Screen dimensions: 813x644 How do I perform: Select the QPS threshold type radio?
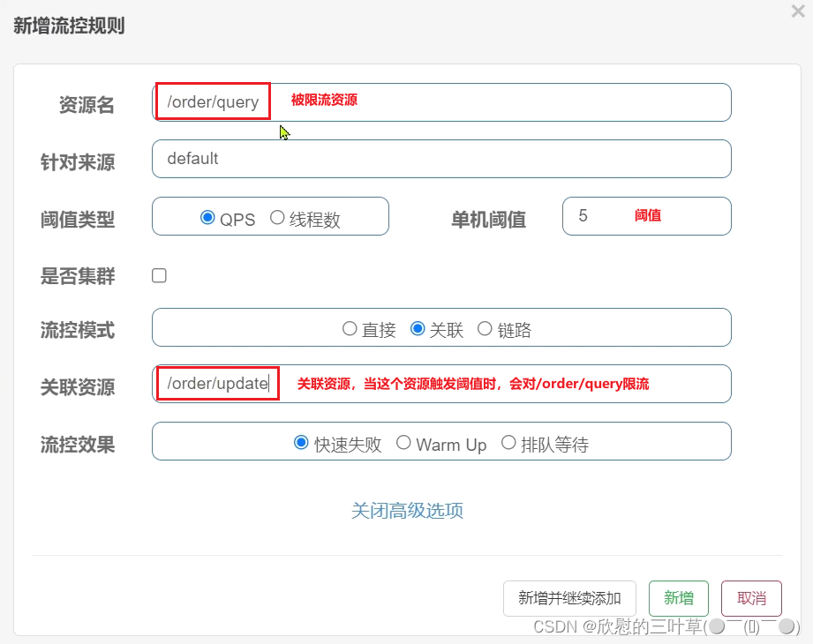pos(208,216)
